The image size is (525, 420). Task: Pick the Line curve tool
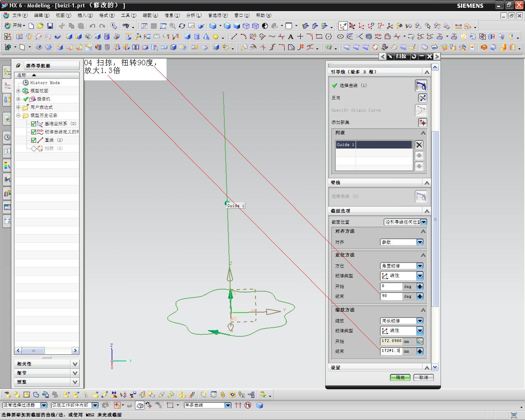[x=234, y=37]
